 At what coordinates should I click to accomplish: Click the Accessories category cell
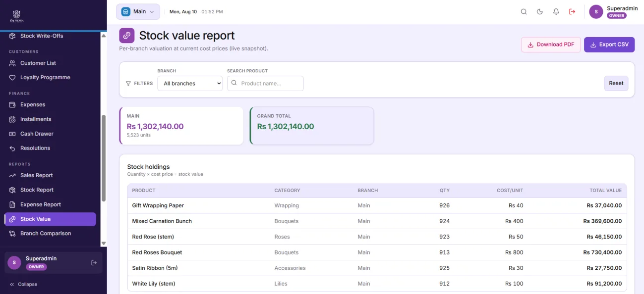coord(290,268)
